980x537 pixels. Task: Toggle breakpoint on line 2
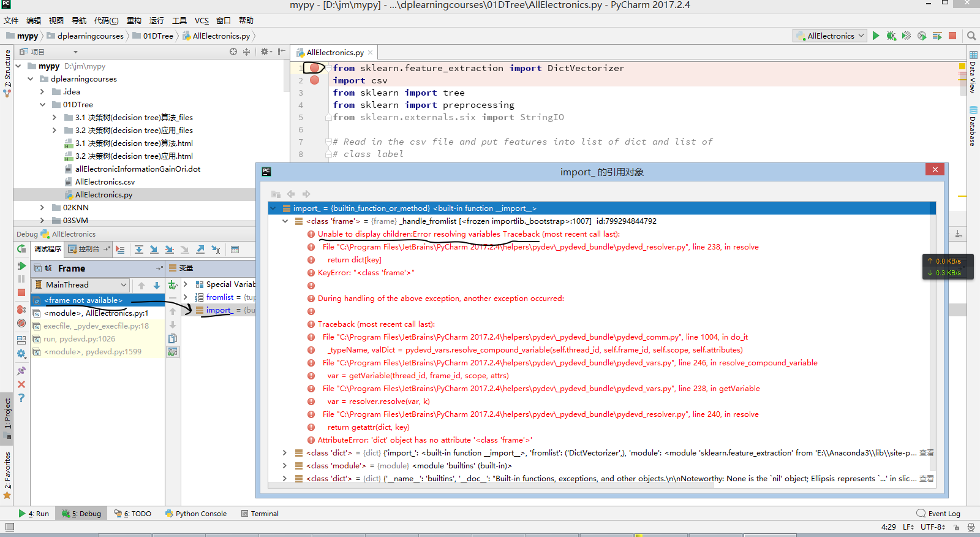pos(314,80)
